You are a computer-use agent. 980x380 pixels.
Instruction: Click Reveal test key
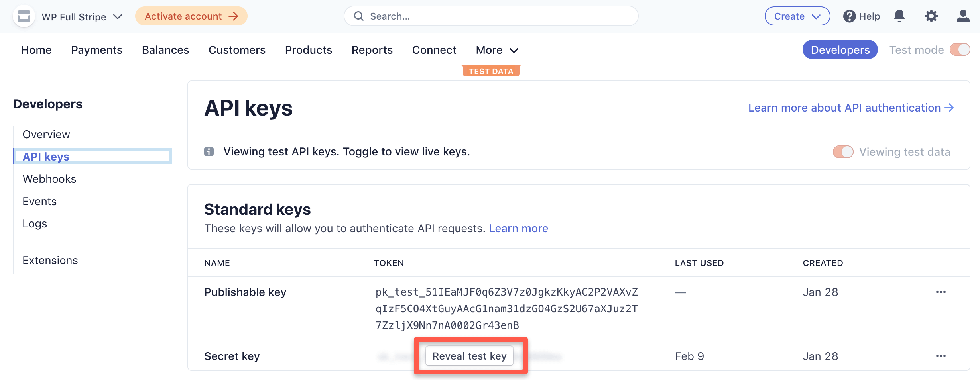pos(470,356)
